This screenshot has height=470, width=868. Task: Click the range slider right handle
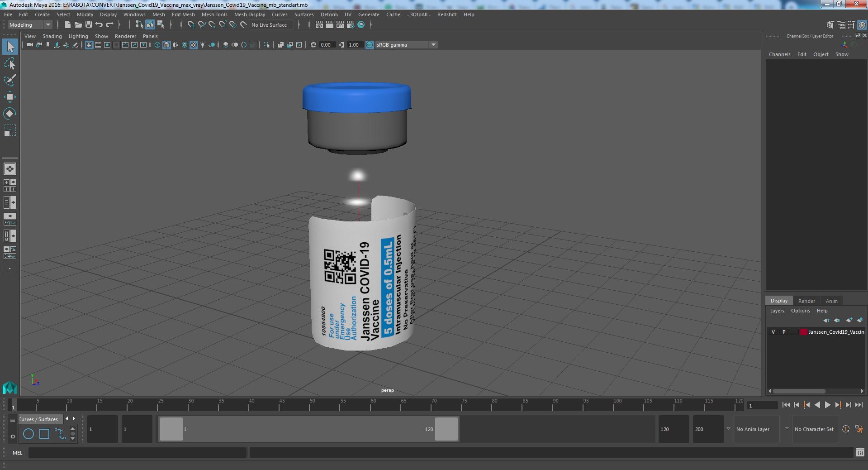[446, 429]
